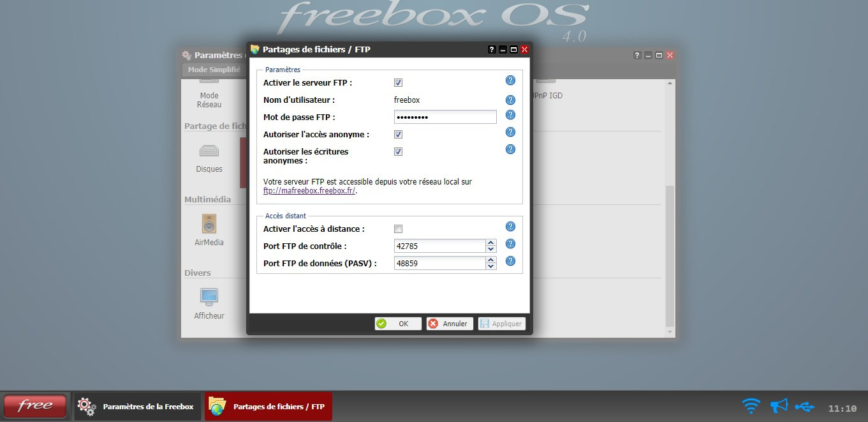This screenshot has width=868, height=422.
Task: Open the free start menu button
Action: point(35,406)
